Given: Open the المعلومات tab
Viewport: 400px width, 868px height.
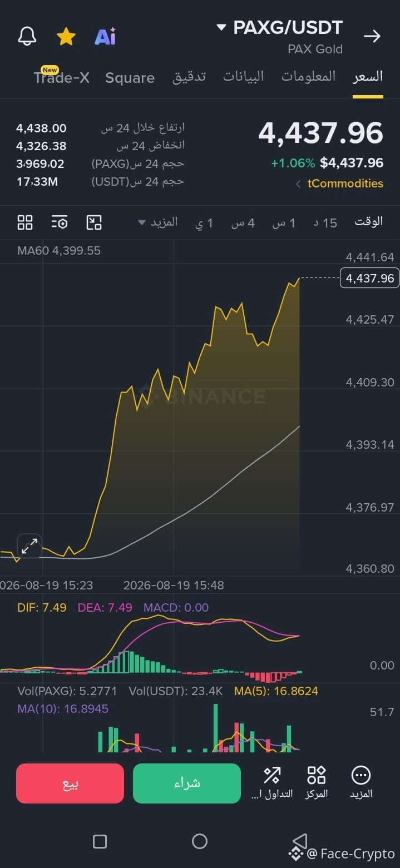Looking at the screenshot, I should 308,77.
